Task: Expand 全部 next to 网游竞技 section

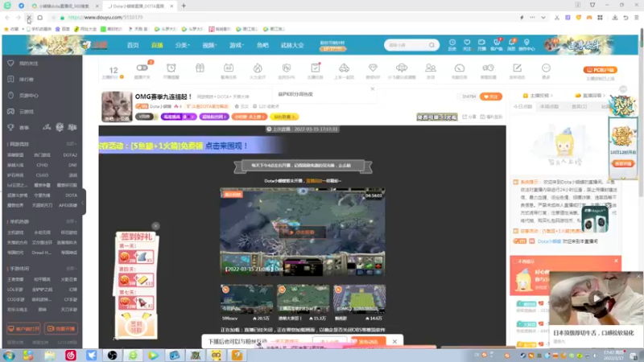Action: [72, 144]
